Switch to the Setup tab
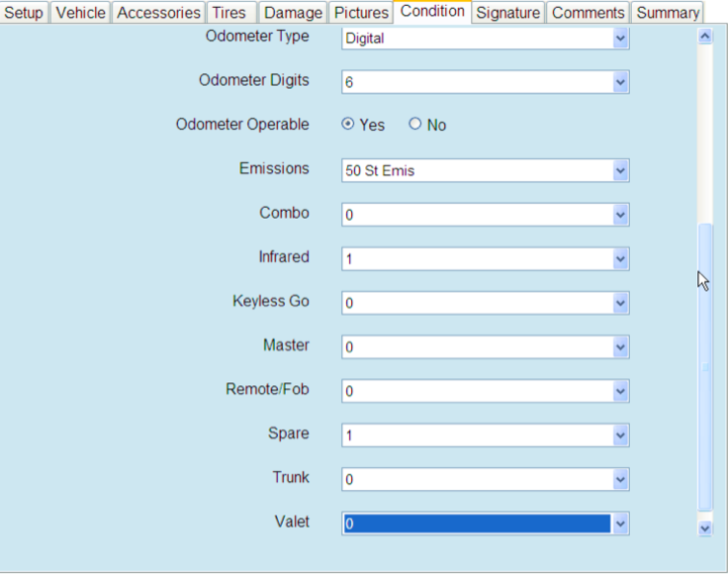Screen dimensions: 728x574 point(24,13)
